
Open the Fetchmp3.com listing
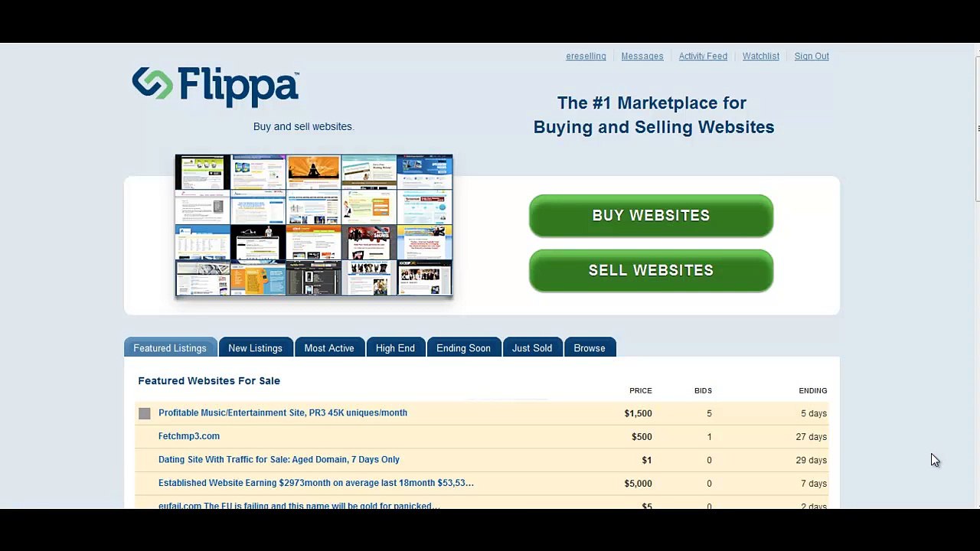189,436
